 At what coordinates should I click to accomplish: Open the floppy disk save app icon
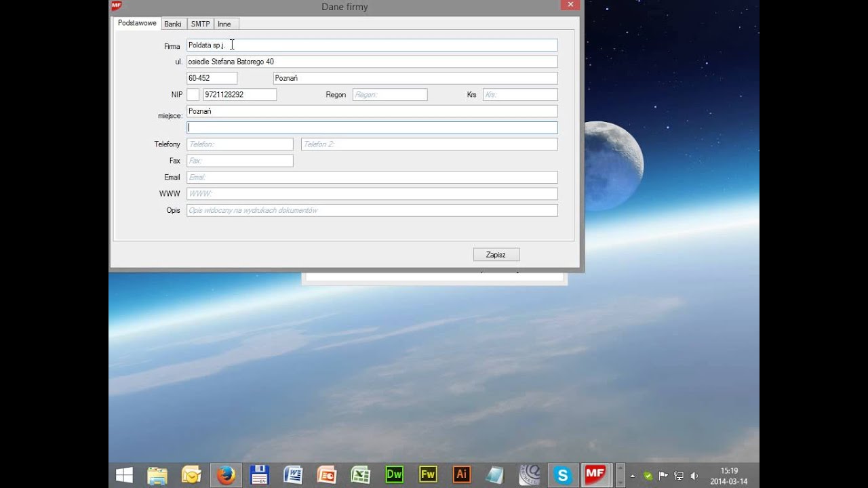[x=259, y=475]
